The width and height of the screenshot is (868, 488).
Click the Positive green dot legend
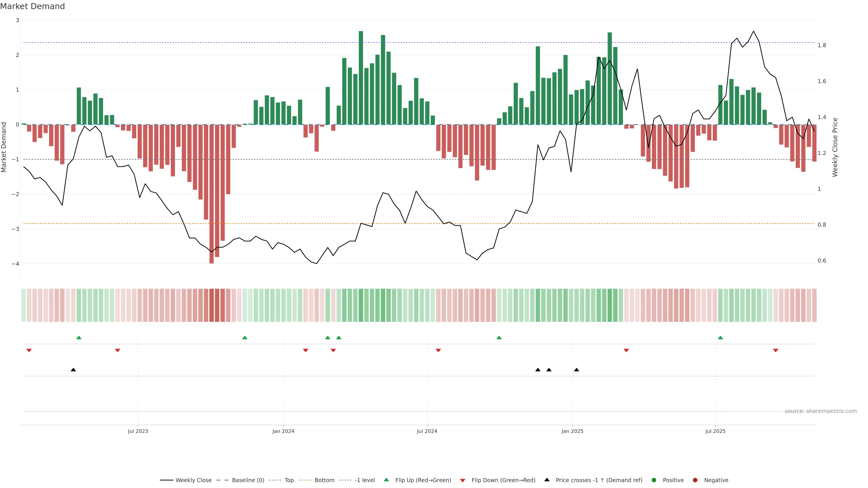(654, 480)
